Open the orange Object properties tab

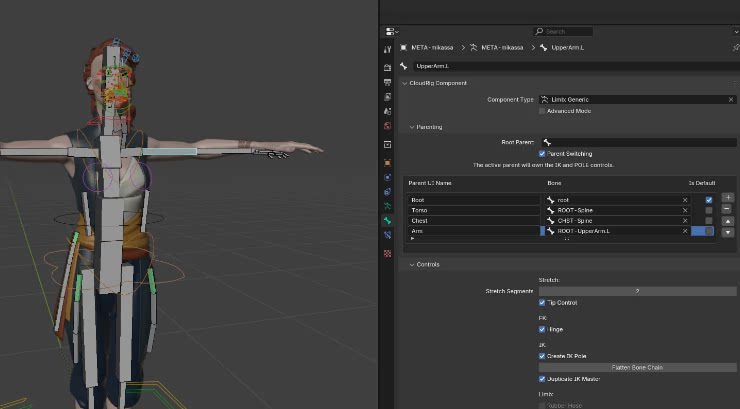pyautogui.click(x=387, y=163)
